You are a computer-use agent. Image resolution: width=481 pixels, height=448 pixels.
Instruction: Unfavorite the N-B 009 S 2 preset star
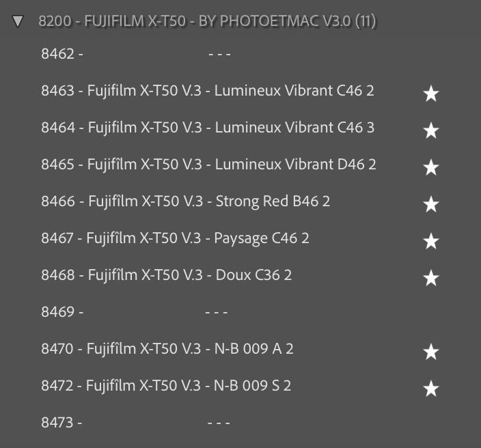pos(430,389)
